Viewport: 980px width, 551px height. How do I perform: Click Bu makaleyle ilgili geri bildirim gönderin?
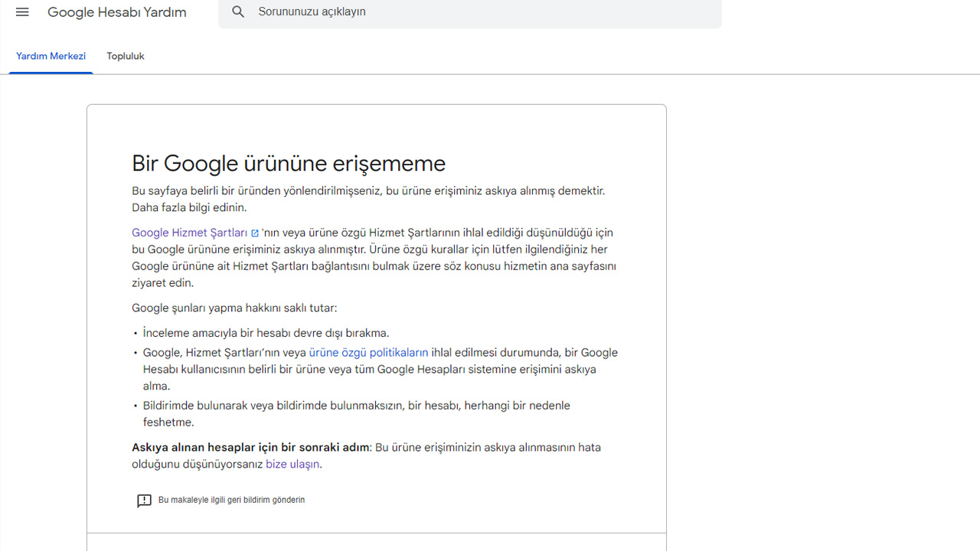231,500
